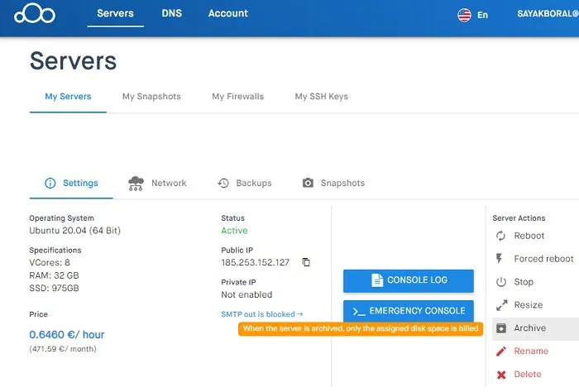
Task: Click the Stop power icon
Action: tap(501, 282)
